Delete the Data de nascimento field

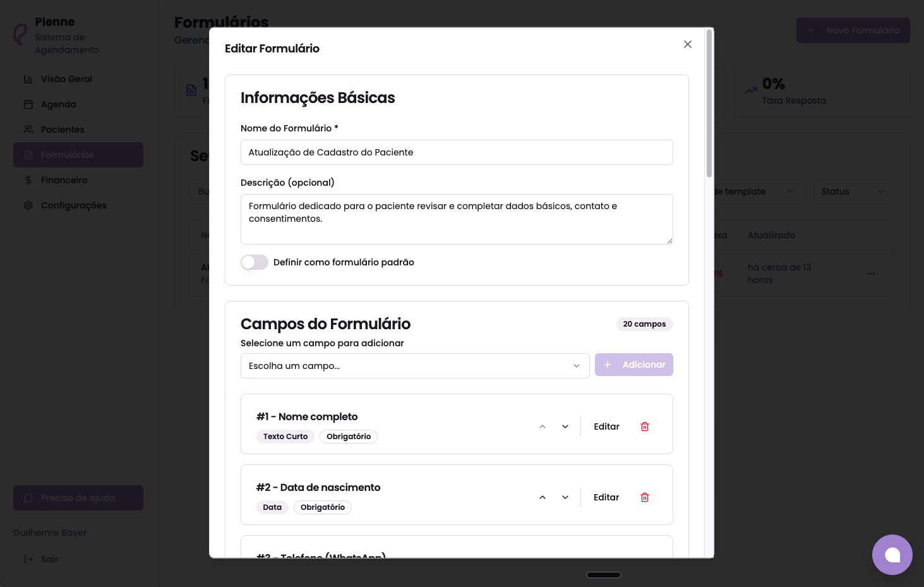point(645,497)
